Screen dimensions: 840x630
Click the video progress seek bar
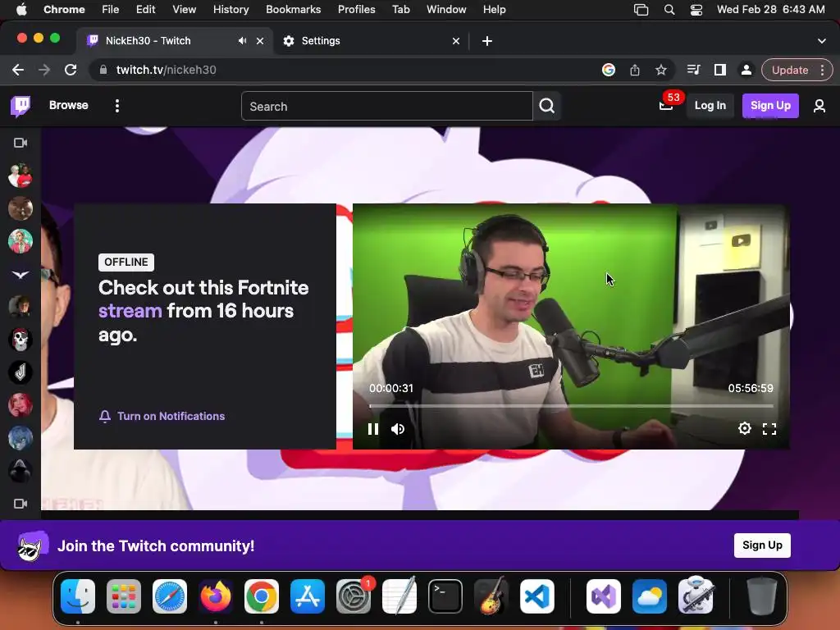coord(571,406)
